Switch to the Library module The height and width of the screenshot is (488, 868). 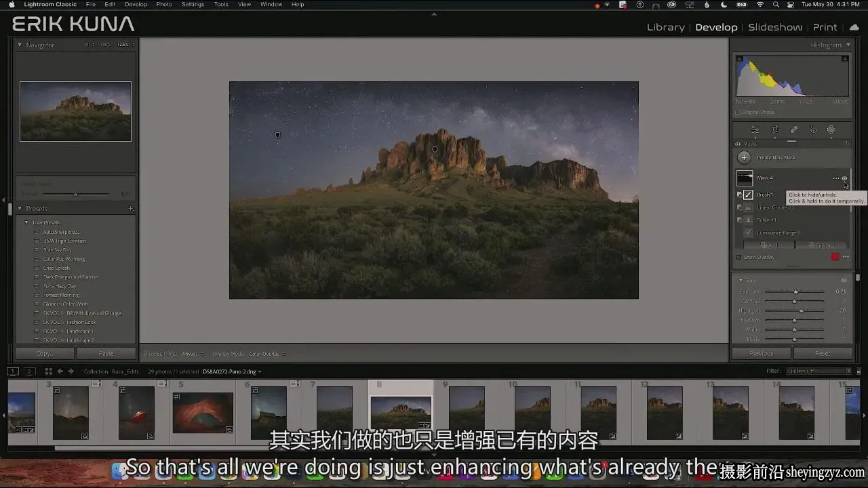pyautogui.click(x=665, y=27)
